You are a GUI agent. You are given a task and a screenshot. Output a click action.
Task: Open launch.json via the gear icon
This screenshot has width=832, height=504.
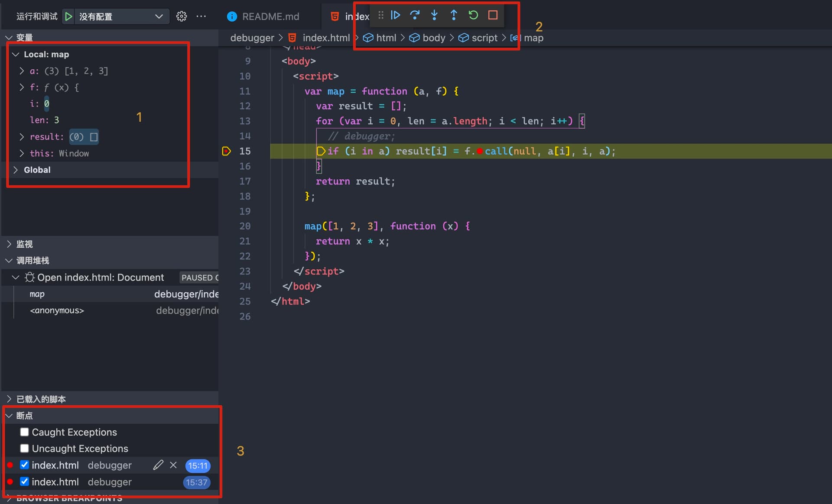tap(182, 16)
